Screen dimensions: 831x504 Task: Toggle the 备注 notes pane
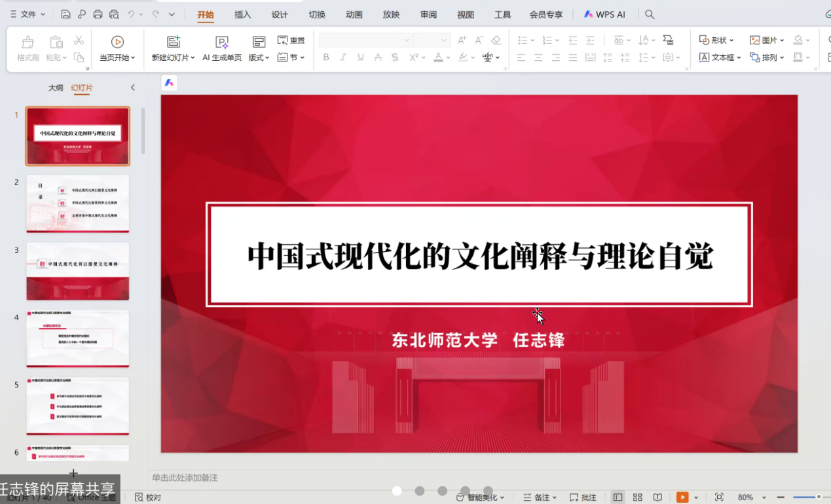(540, 497)
